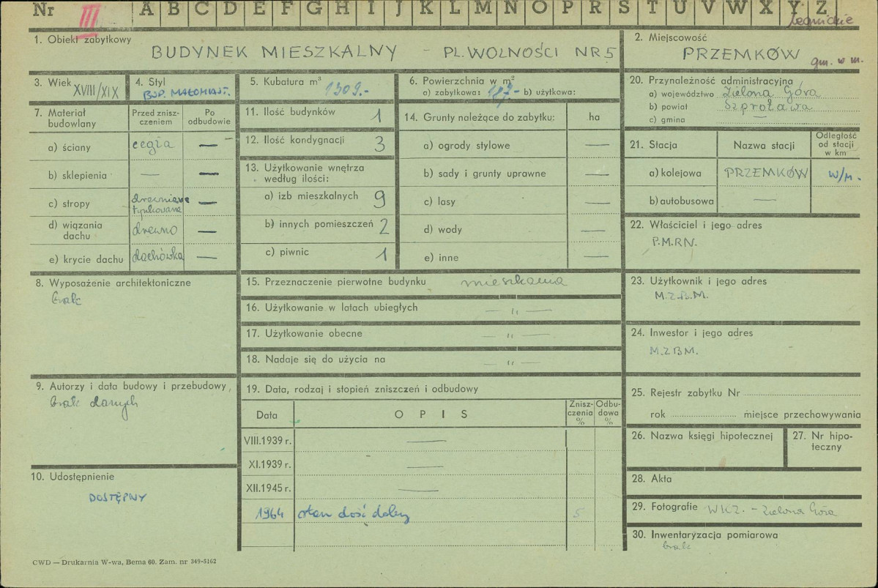Click the piwnic count value
Screen dimensions: 878x588
click(x=382, y=255)
